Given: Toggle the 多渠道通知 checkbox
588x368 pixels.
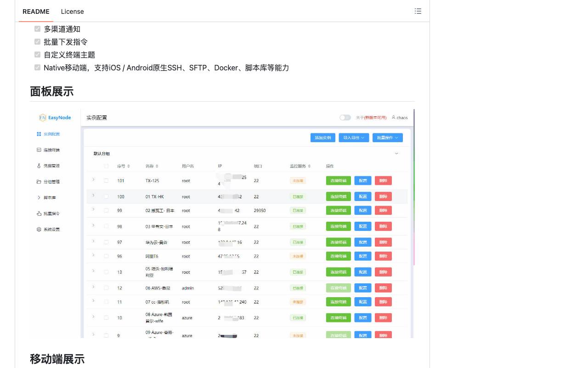Looking at the screenshot, I should click(x=38, y=29).
